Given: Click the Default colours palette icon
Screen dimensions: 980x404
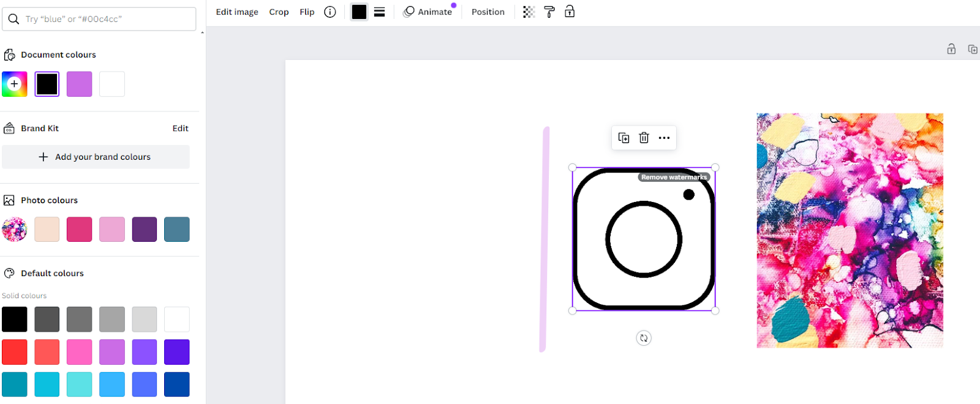Looking at the screenshot, I should pos(9,273).
